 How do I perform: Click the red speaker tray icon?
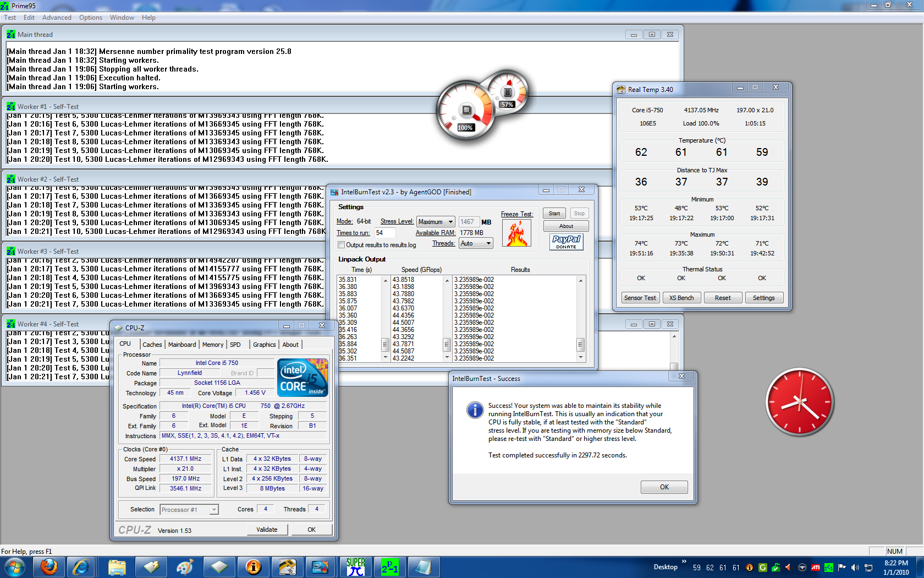coord(789,568)
